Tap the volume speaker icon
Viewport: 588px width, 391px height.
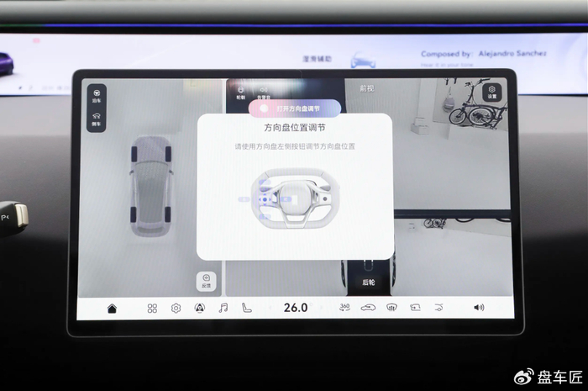[x=479, y=308]
